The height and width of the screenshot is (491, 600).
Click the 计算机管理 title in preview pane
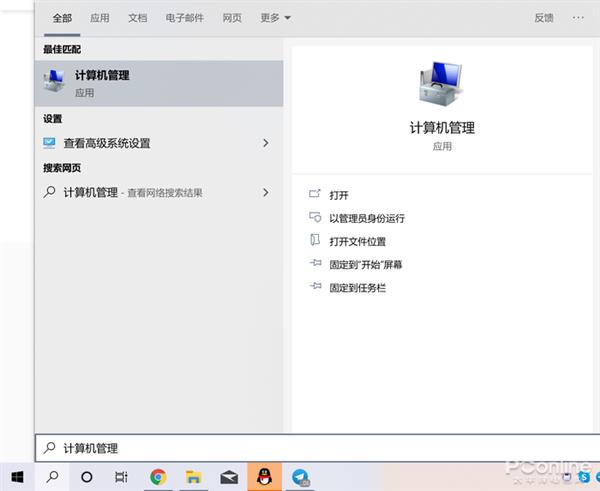(x=442, y=127)
